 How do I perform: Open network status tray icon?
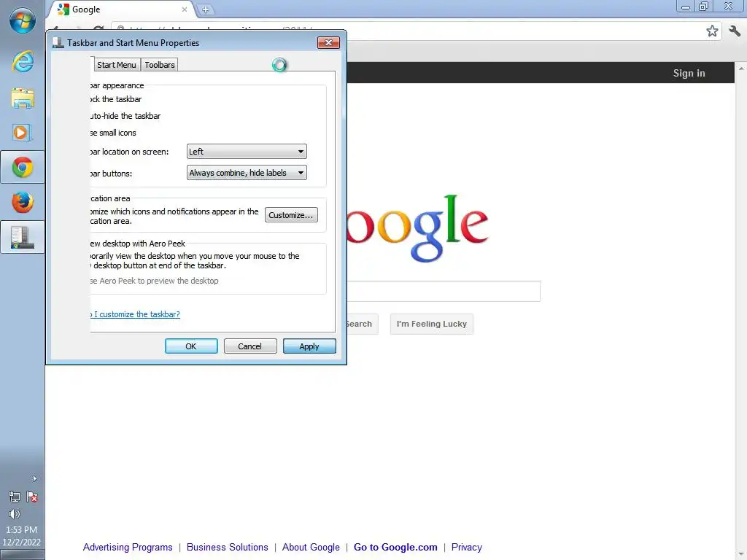(x=15, y=497)
